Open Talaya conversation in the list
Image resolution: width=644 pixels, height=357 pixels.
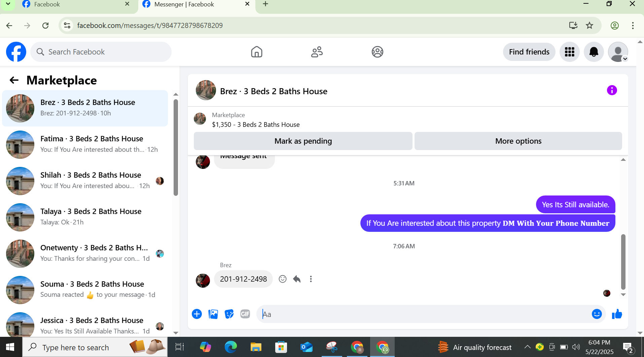point(85,217)
